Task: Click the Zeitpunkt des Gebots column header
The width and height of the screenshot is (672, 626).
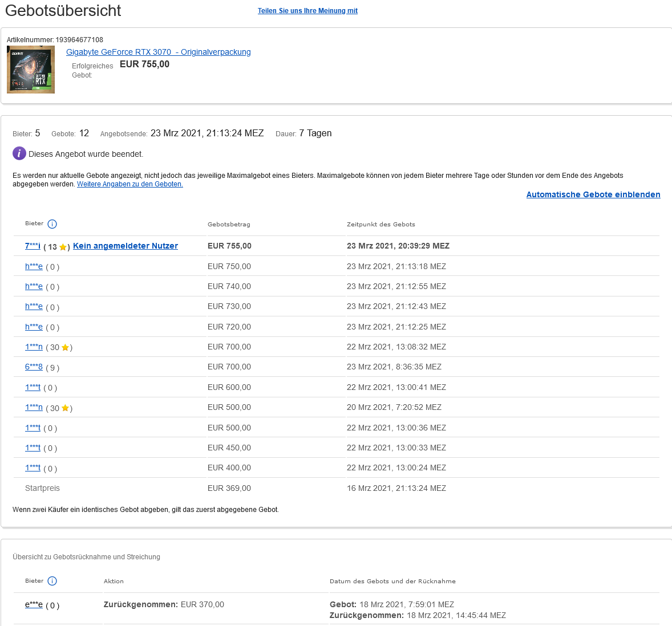Action: click(x=381, y=225)
